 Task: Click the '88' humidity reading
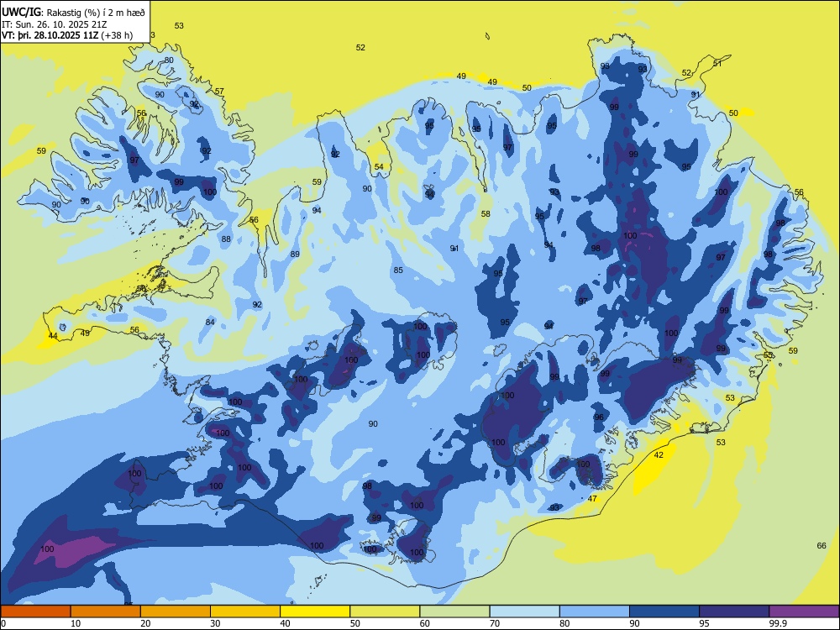226,239
